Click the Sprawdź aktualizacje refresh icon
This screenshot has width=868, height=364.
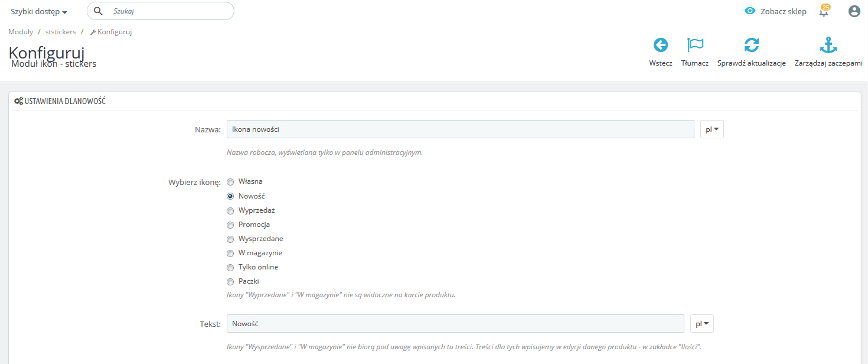[x=751, y=45]
